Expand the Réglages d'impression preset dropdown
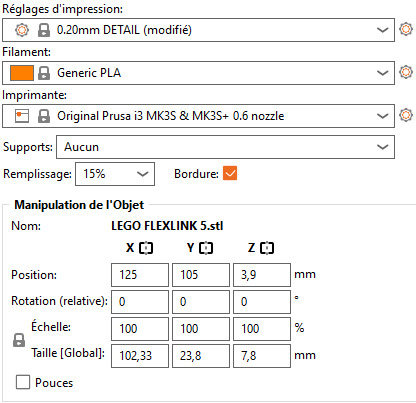 tap(382, 30)
